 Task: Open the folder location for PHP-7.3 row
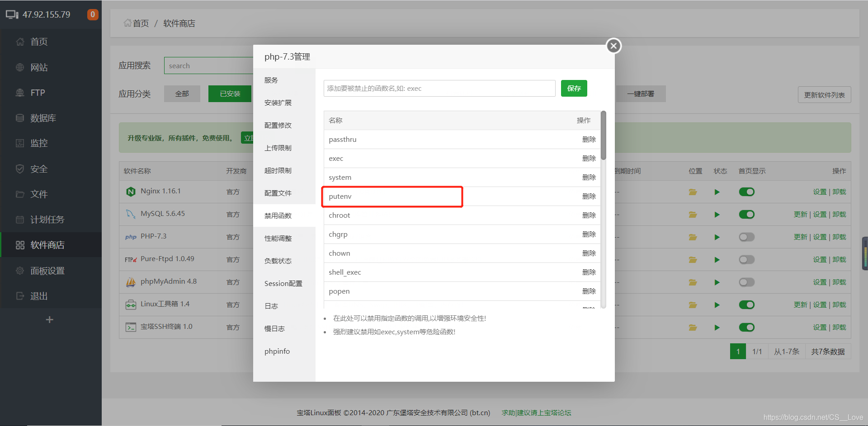(693, 237)
